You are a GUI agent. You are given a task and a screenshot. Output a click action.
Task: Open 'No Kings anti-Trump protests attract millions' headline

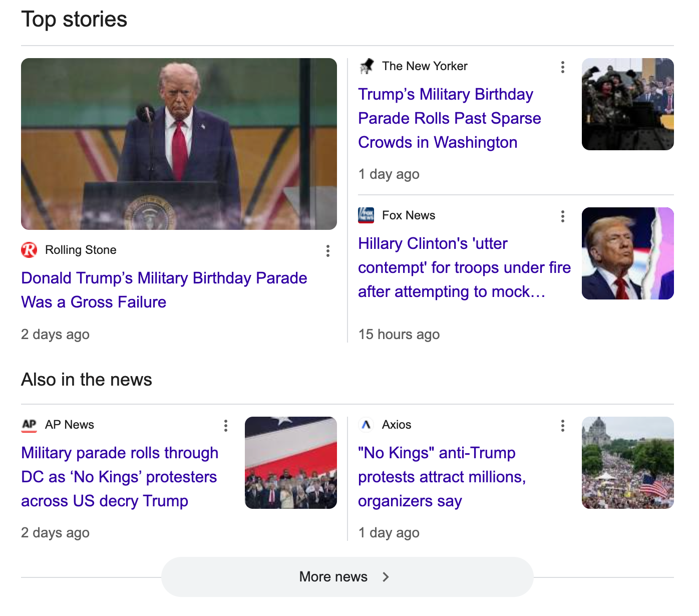pos(441,477)
